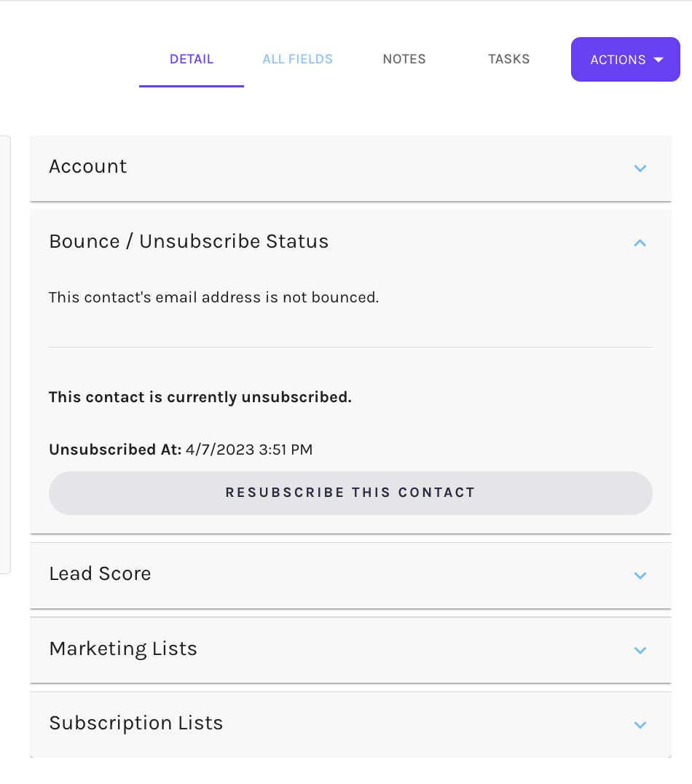Click the Subscription Lists chevron icon
692x784 pixels.
[640, 725]
